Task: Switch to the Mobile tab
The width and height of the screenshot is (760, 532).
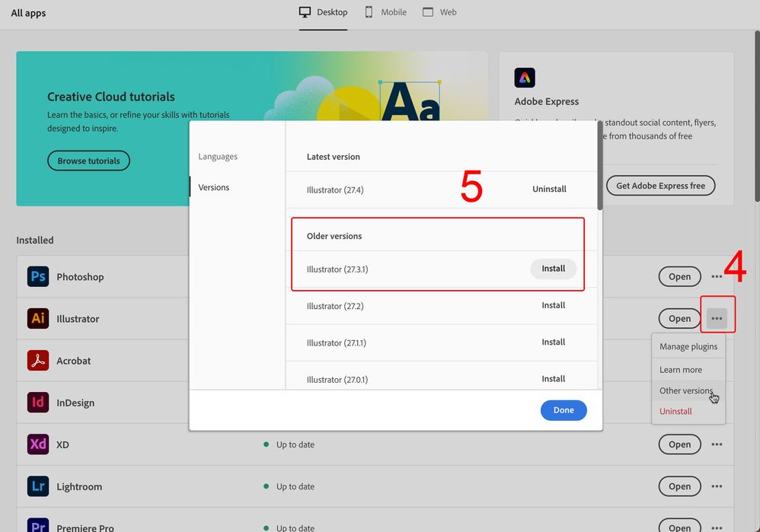Action: pyautogui.click(x=386, y=13)
